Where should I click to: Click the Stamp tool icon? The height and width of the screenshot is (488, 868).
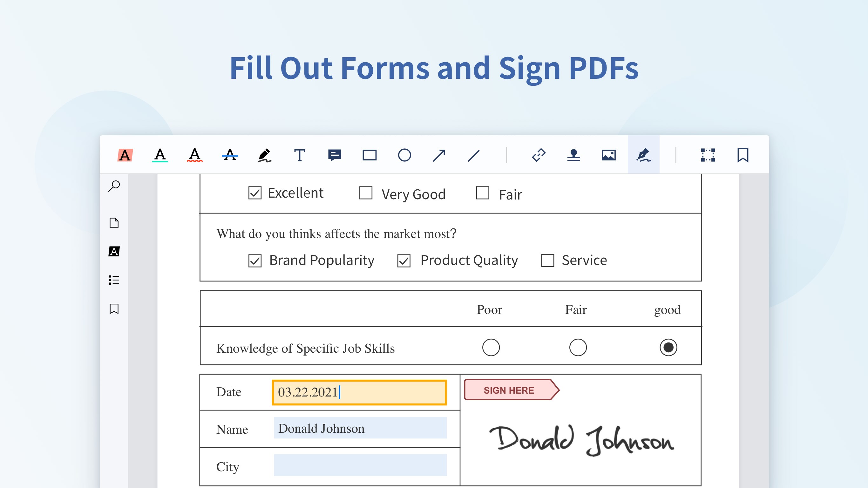click(572, 156)
